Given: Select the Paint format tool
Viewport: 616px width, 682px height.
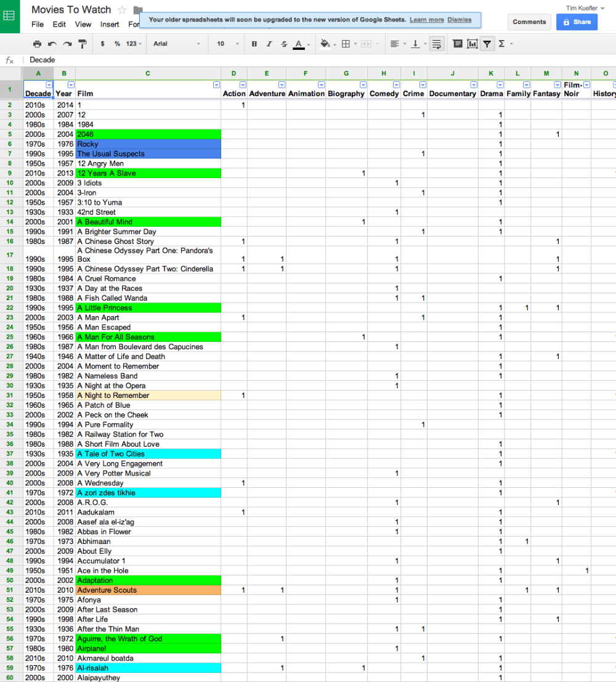Looking at the screenshot, I should (82, 44).
